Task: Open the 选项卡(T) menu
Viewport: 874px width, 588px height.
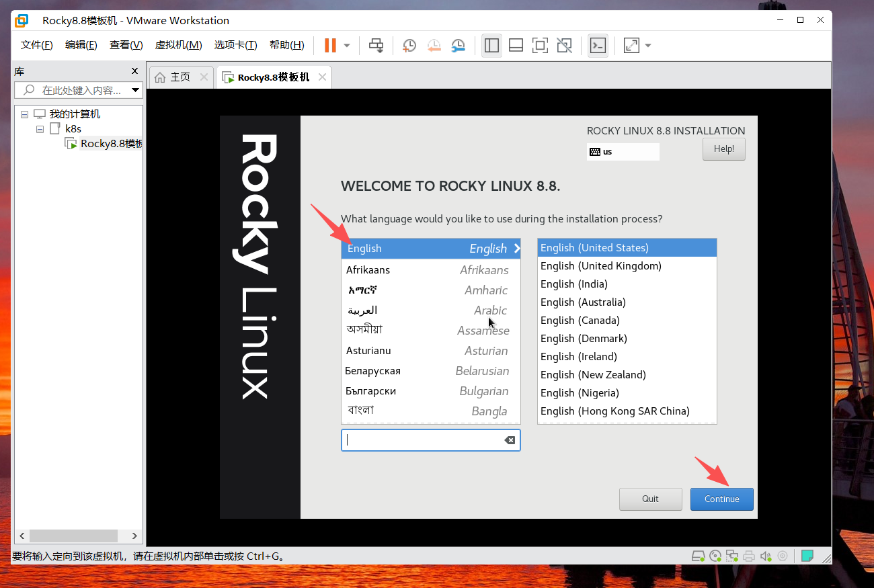Action: click(235, 45)
